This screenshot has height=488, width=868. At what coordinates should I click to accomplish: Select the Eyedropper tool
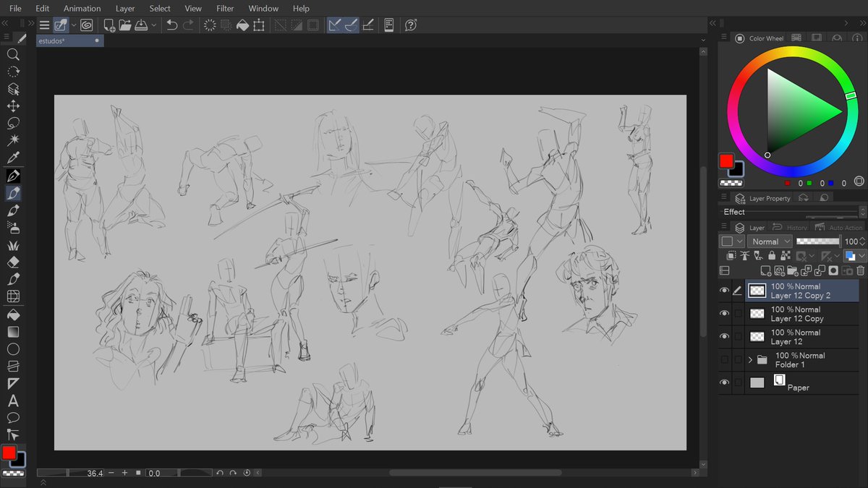tap(13, 158)
